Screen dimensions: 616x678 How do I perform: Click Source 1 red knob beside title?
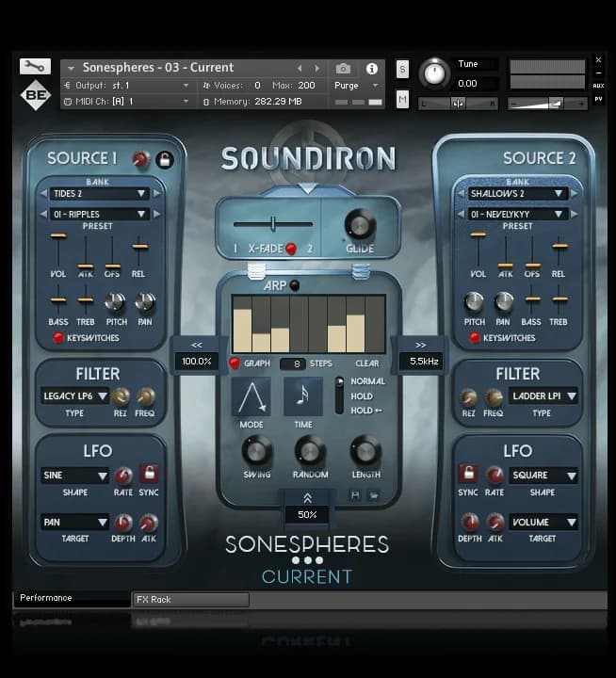pyautogui.click(x=141, y=159)
